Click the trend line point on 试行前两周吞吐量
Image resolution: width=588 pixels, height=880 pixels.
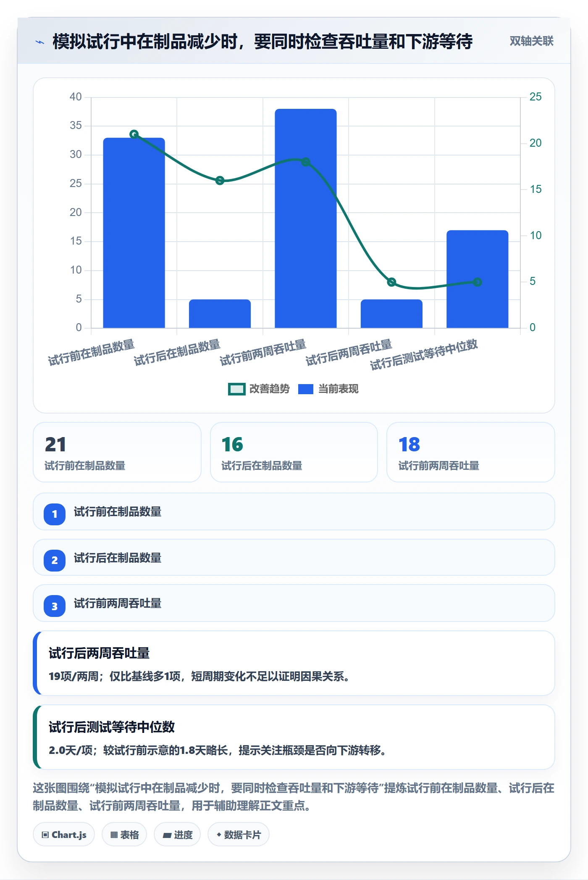(x=306, y=162)
